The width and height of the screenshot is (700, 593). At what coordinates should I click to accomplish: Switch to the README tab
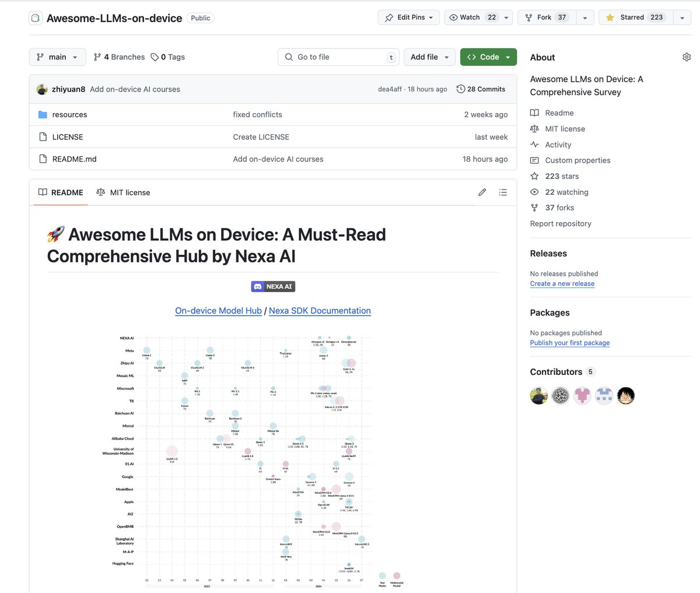[x=61, y=192]
